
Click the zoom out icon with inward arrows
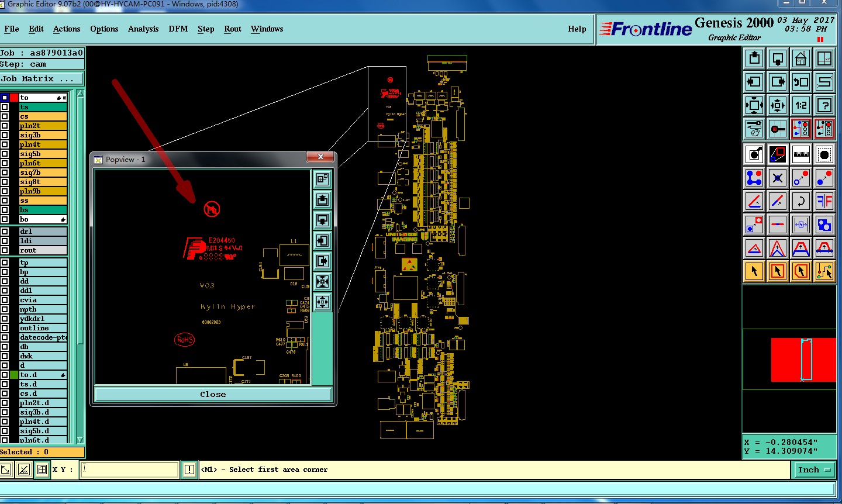coord(778,105)
